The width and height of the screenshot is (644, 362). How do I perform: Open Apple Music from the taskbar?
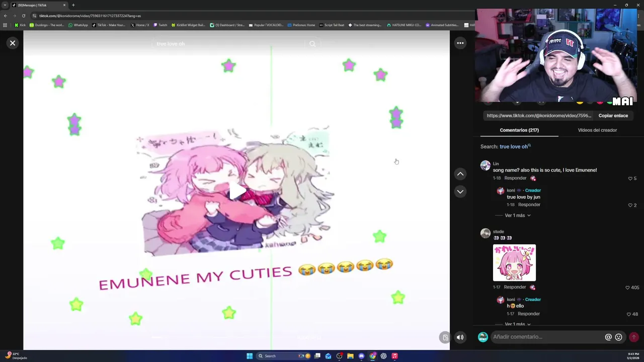coord(394,356)
